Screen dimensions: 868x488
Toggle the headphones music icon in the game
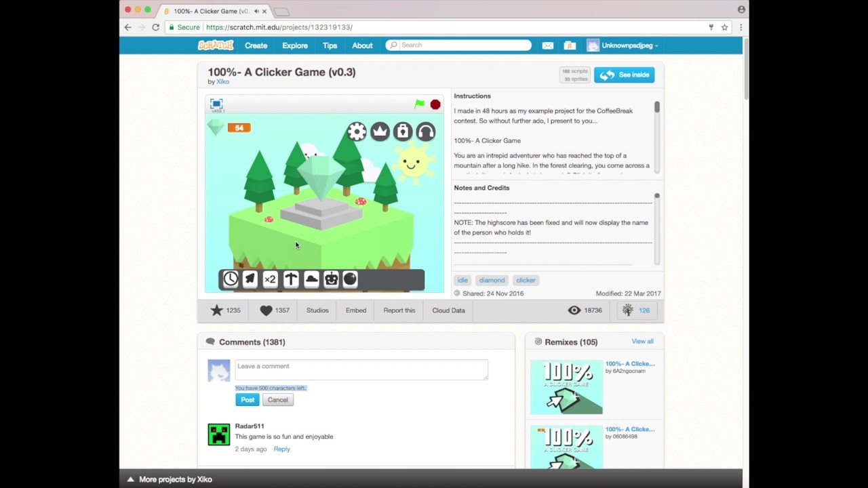[426, 131]
